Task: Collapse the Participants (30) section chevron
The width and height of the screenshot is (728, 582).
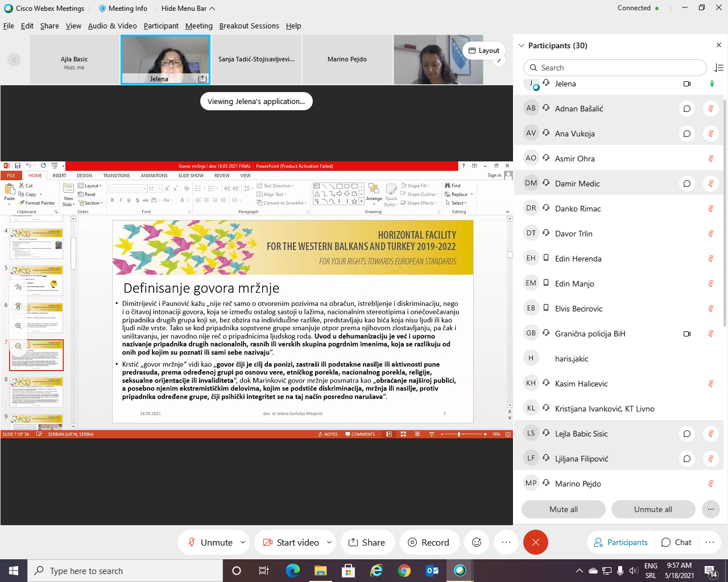Action: tap(522, 45)
